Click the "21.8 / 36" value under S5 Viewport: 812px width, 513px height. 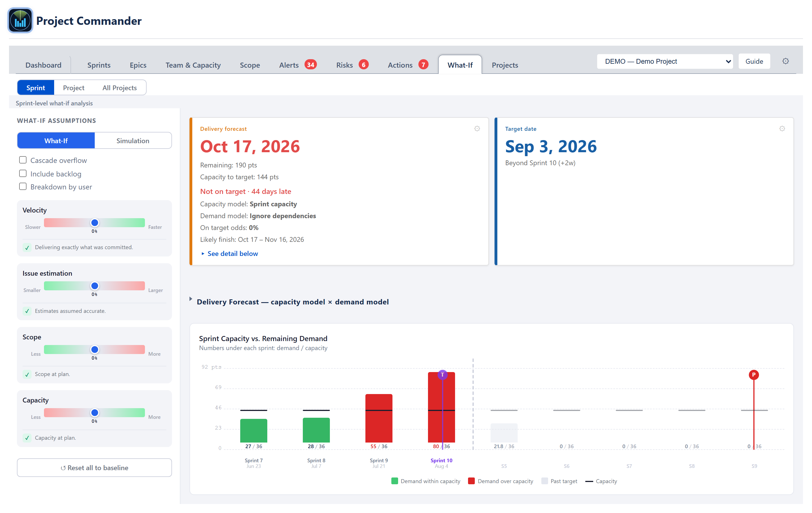coord(504,446)
